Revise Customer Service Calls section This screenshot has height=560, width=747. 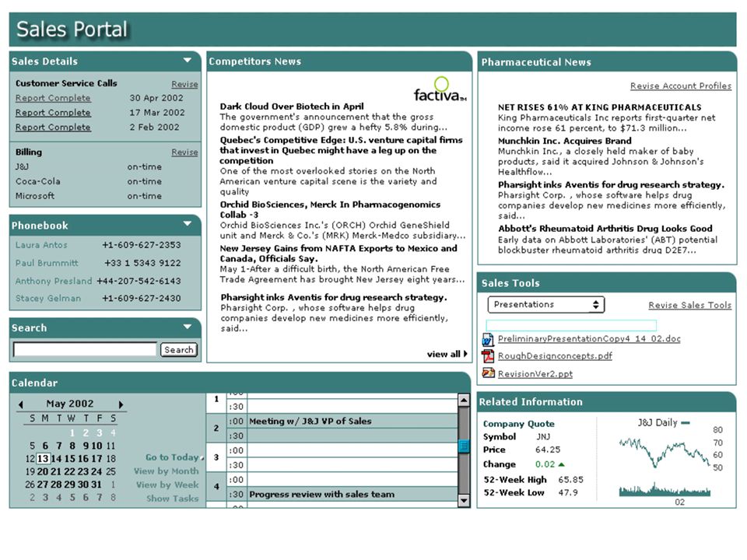pyautogui.click(x=185, y=84)
